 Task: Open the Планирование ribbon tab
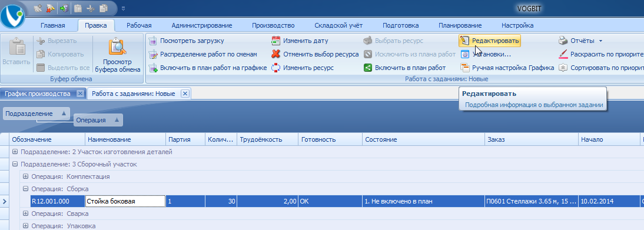(x=460, y=25)
